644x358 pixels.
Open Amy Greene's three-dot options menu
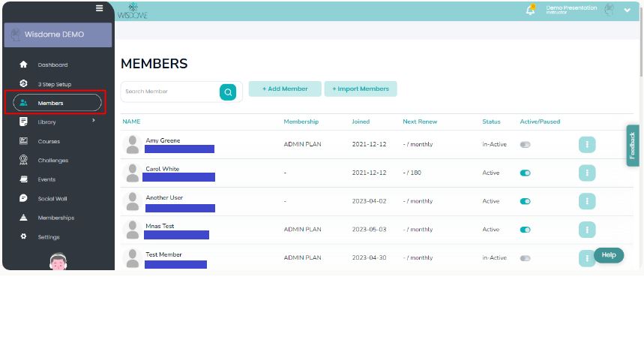coord(587,144)
